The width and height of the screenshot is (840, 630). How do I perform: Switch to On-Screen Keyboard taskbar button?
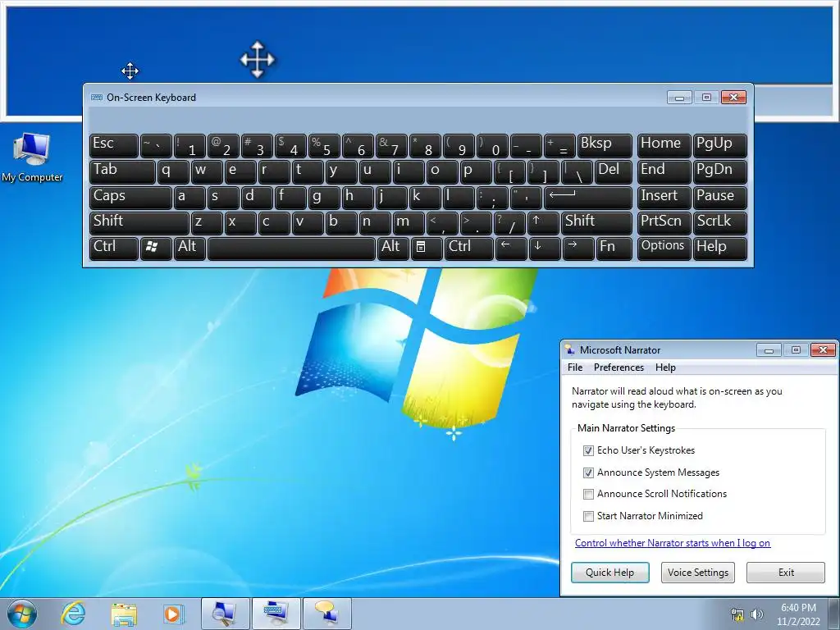[276, 614]
